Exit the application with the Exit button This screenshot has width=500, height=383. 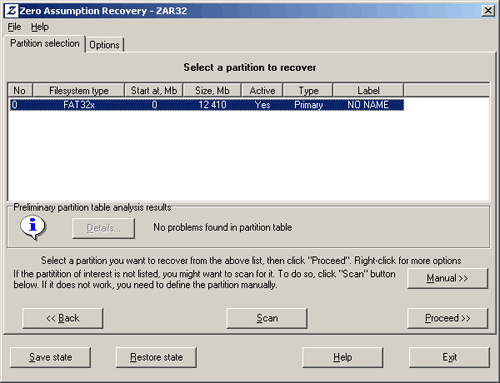(449, 357)
